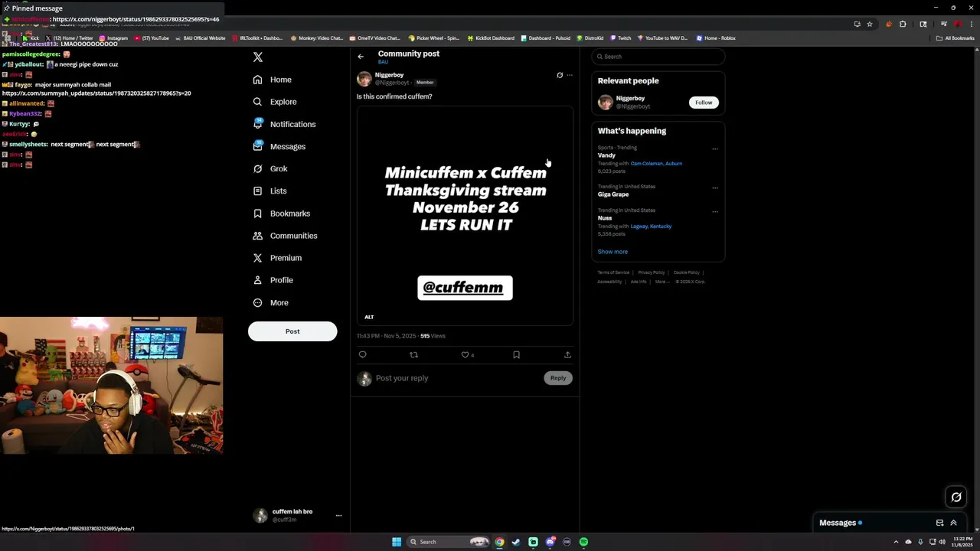Open Grok from the sidebar
Image resolution: width=980 pixels, height=551 pixels.
270,168
